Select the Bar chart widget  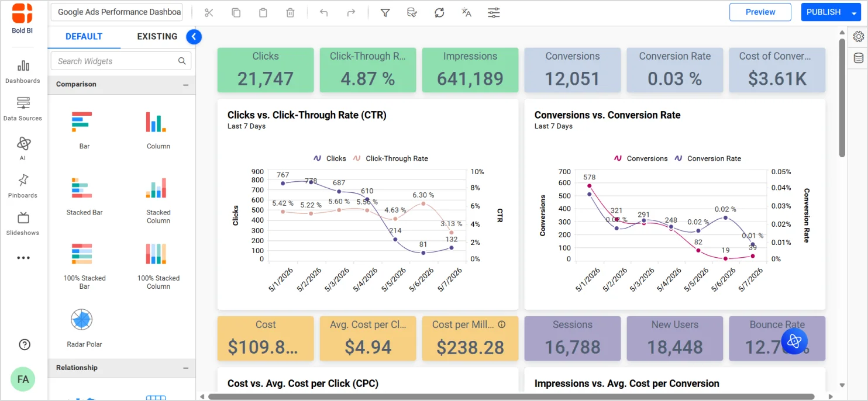click(84, 130)
